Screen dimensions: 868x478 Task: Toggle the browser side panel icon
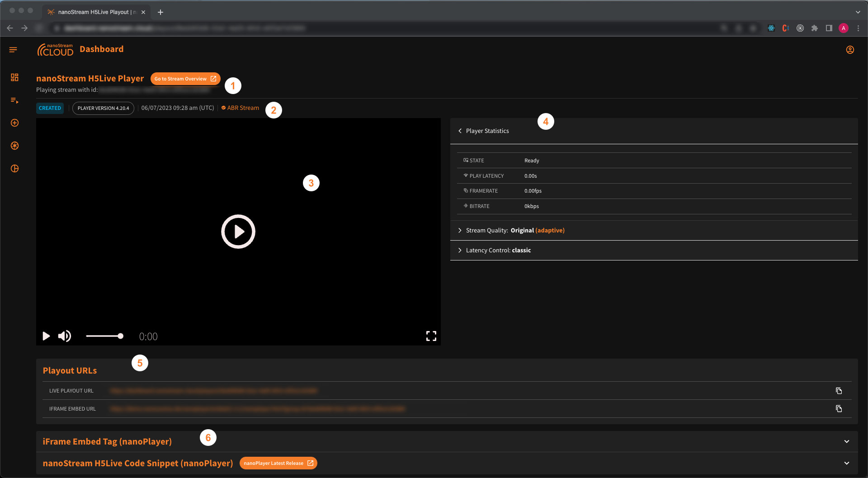click(x=829, y=28)
